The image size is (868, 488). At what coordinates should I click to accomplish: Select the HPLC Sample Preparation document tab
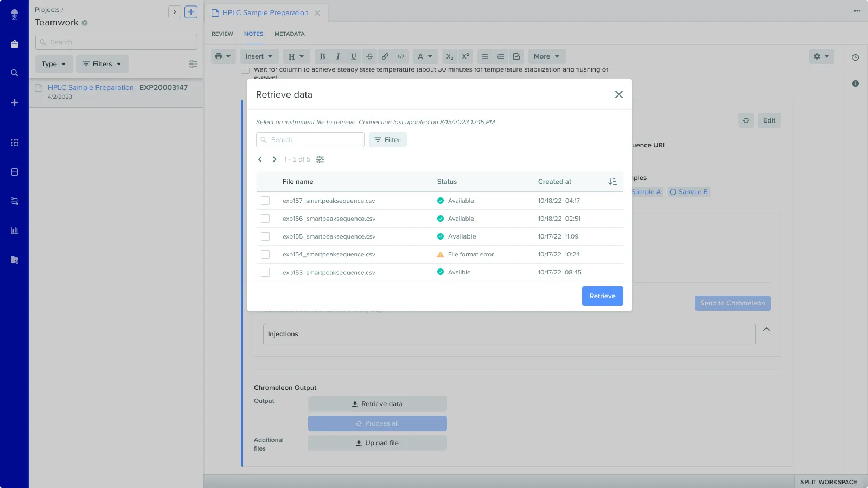click(265, 13)
